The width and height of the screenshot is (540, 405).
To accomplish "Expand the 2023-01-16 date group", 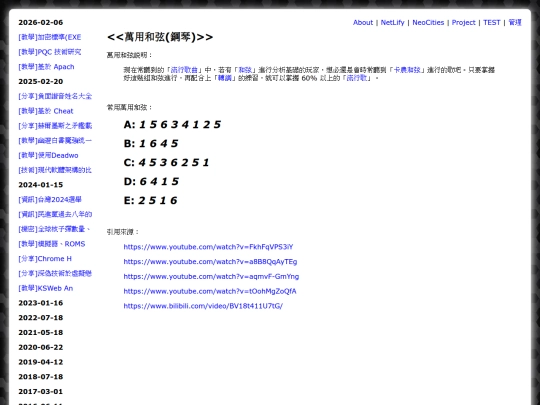I will coord(41,303).
